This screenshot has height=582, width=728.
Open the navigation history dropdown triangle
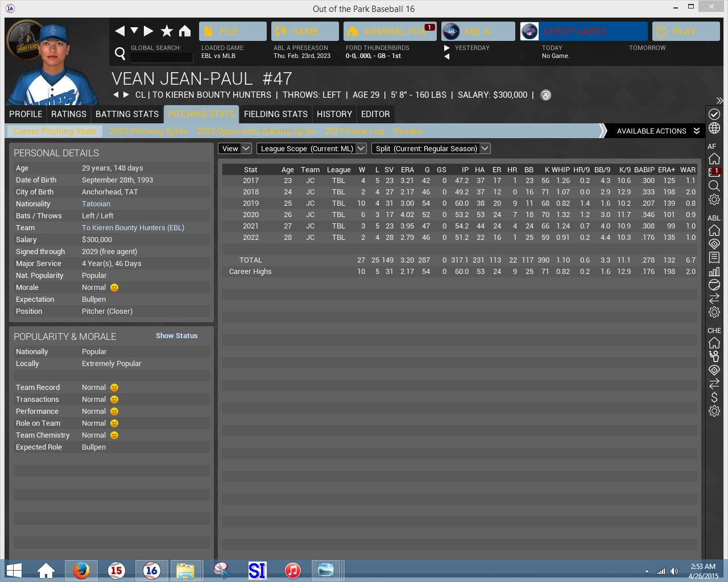click(x=134, y=31)
